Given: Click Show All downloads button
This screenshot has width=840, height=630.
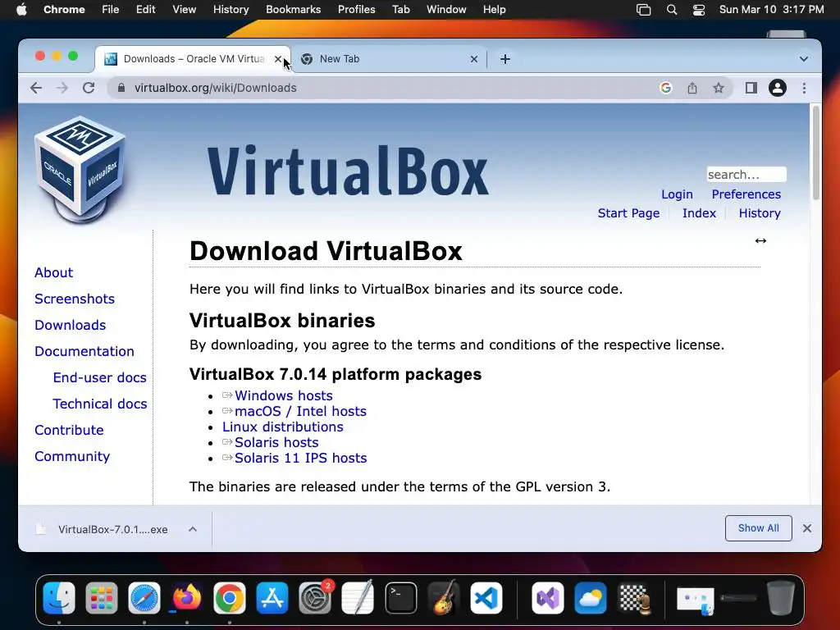Looking at the screenshot, I should tap(759, 528).
